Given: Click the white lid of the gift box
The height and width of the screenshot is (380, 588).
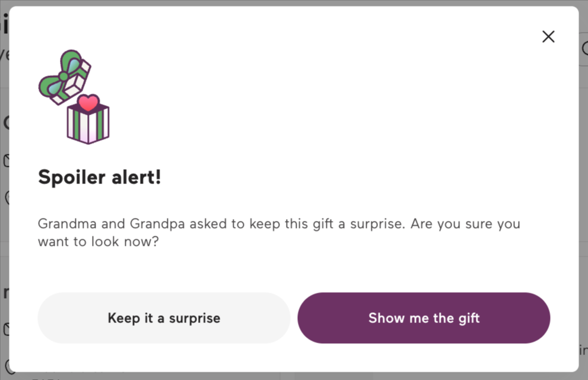Looking at the screenshot, I should [75, 82].
